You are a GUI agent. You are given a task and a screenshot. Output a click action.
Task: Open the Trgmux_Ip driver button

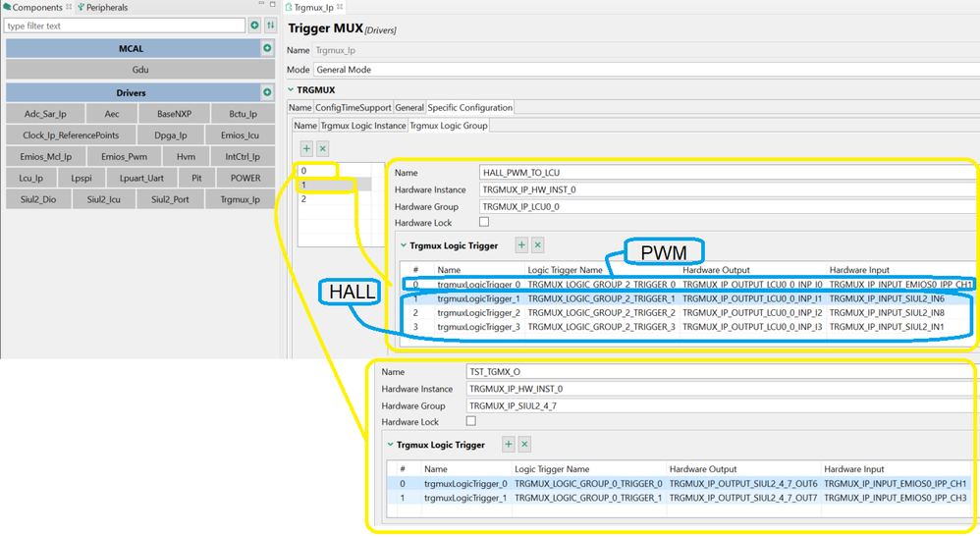click(240, 199)
